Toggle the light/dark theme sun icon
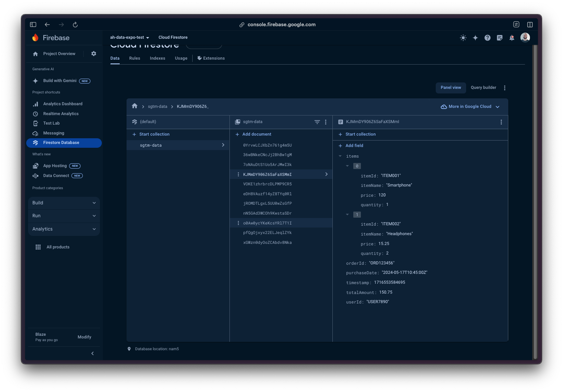The image size is (563, 392). click(x=463, y=38)
